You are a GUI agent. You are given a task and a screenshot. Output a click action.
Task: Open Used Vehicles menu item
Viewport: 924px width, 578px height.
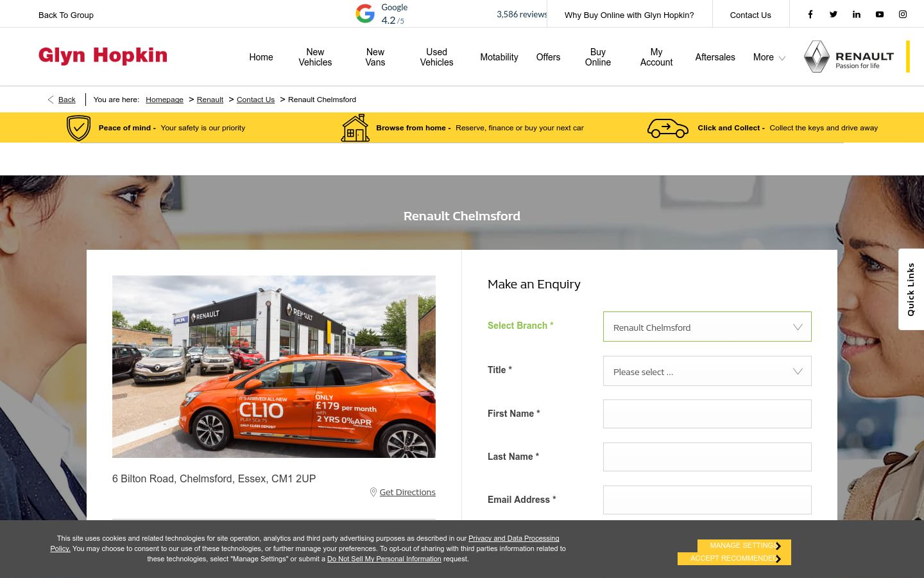436,57
